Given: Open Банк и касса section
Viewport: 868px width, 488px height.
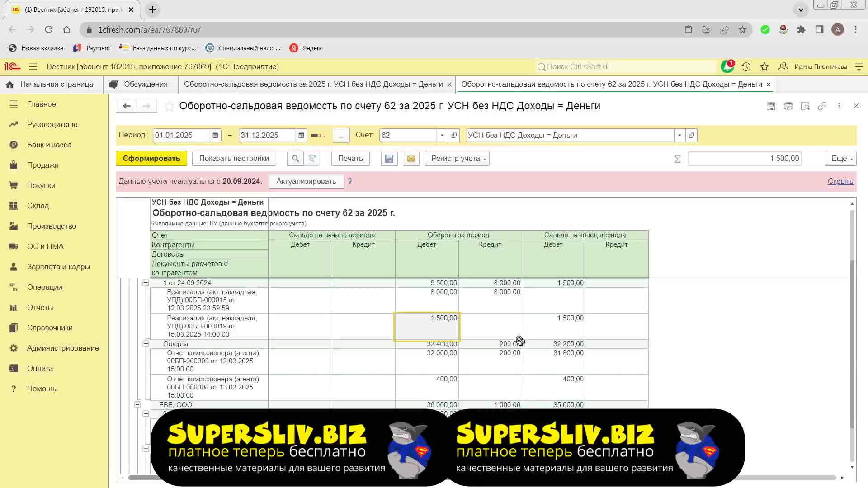Looking at the screenshot, I should (x=49, y=145).
